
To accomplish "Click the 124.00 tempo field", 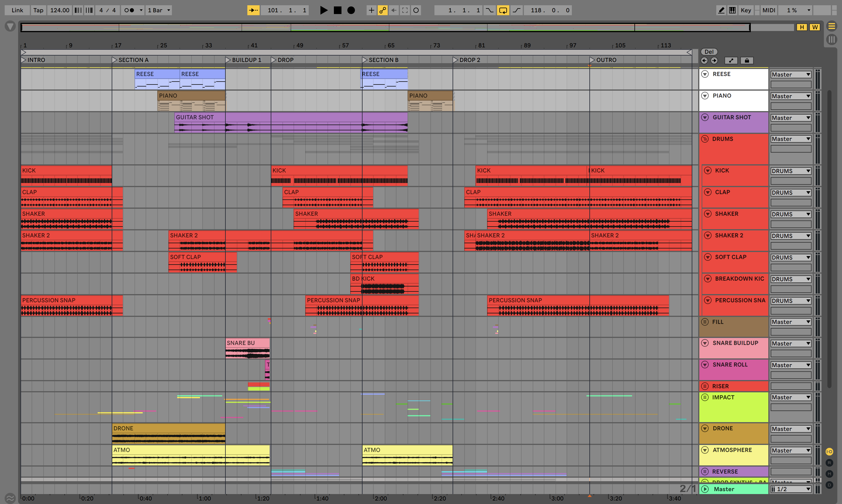I will coord(59,10).
